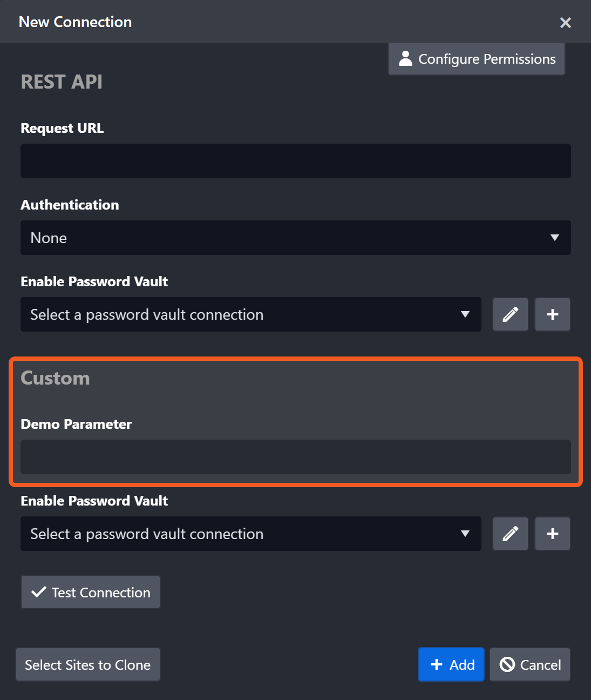Open Select Sites to Clone
This screenshot has width=591, height=700.
[x=87, y=665]
